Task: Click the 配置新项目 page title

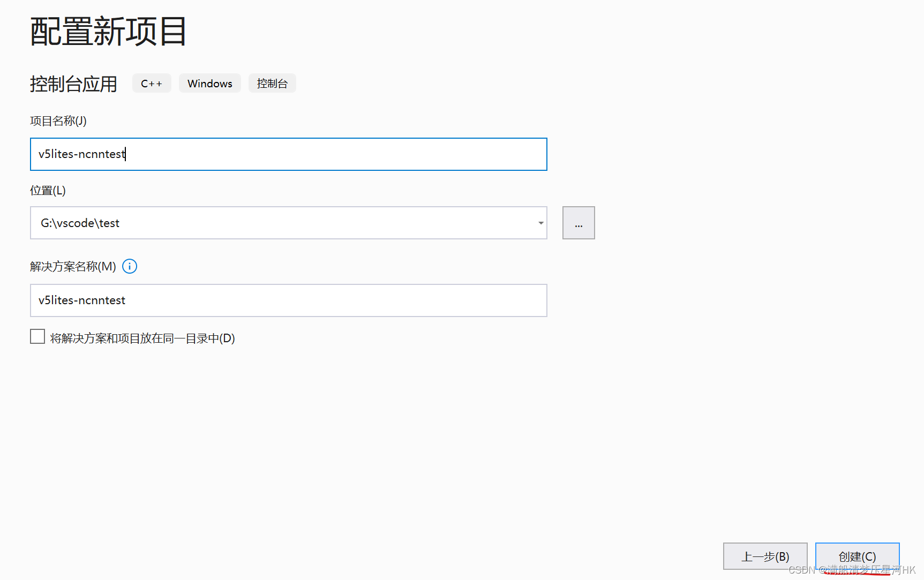Action: click(108, 32)
